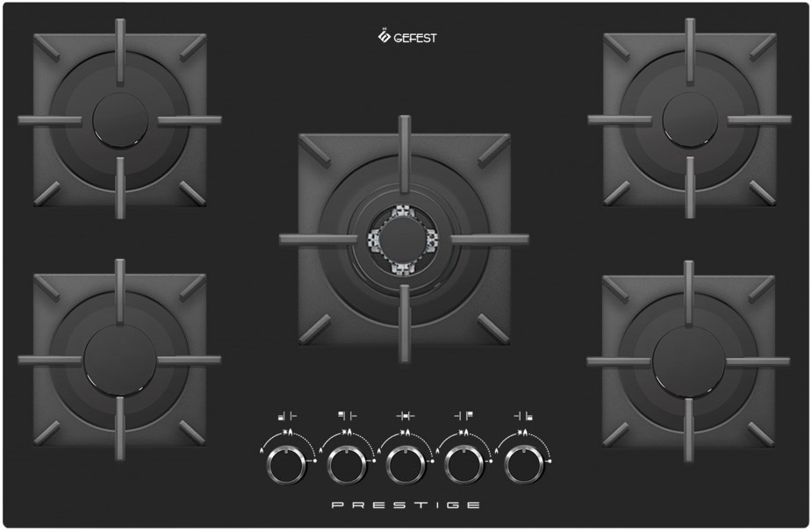Image resolution: width=812 pixels, height=530 pixels.
Task: Turn the leftmost control knob
Action: pyautogui.click(x=287, y=464)
